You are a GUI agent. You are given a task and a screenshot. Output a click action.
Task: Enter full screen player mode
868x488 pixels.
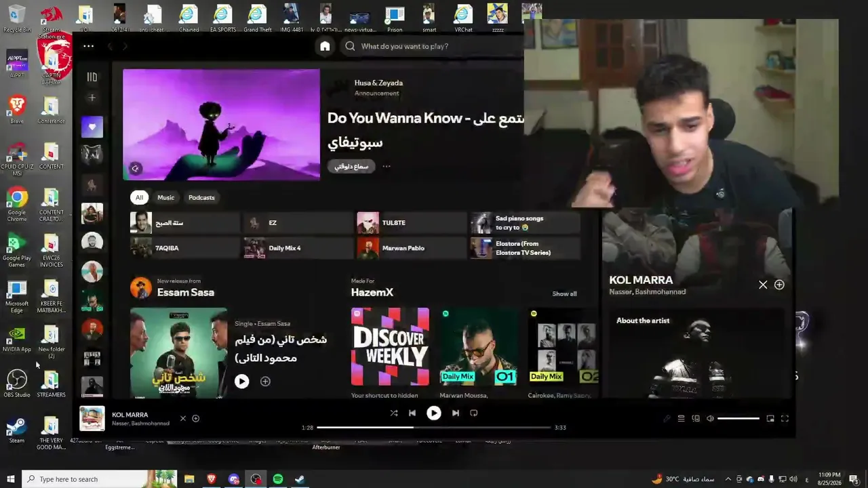pyautogui.click(x=785, y=419)
